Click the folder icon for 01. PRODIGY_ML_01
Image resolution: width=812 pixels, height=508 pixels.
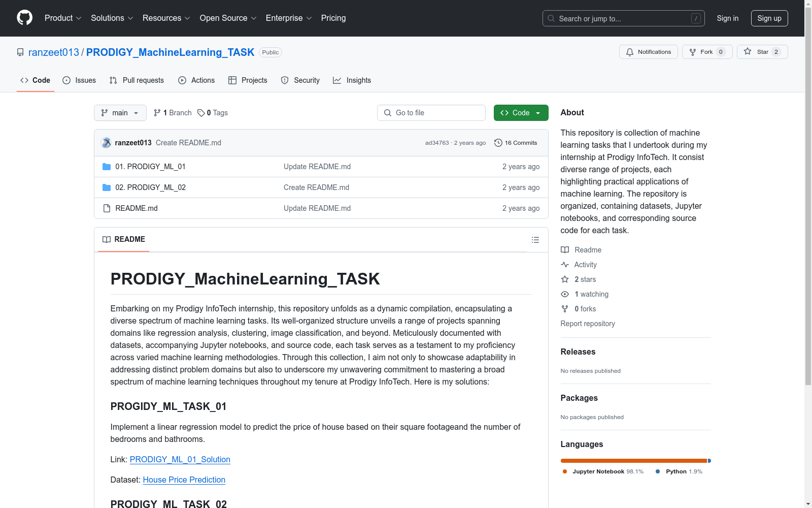pyautogui.click(x=107, y=167)
